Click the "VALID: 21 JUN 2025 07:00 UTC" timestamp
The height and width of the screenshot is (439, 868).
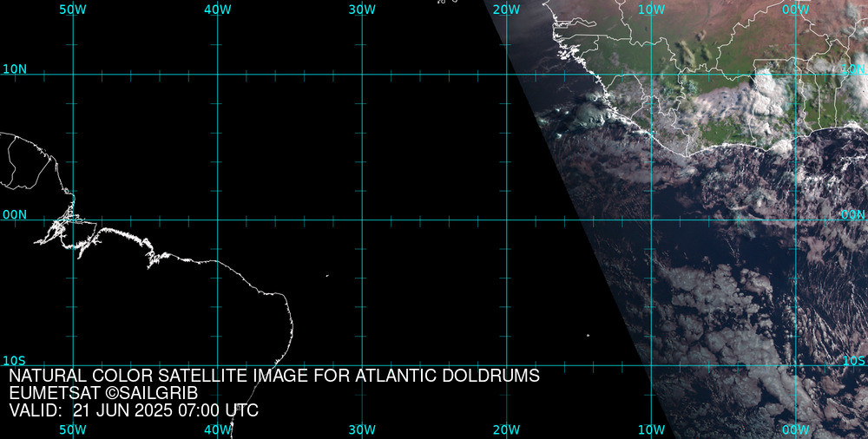pyautogui.click(x=134, y=410)
